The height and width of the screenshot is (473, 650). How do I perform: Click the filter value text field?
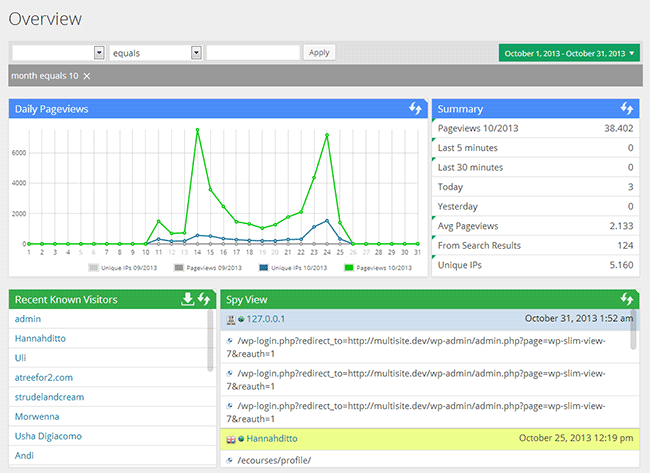[x=253, y=53]
